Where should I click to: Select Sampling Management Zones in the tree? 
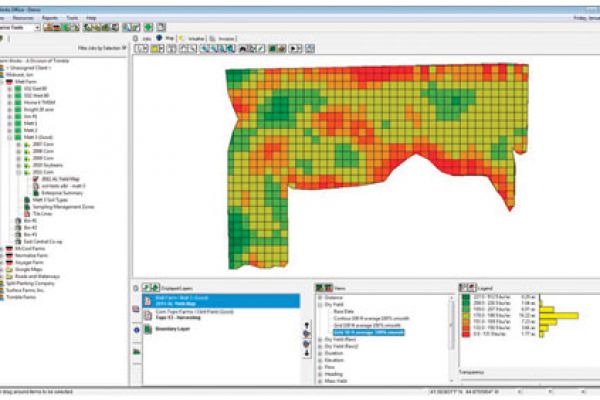click(x=63, y=207)
